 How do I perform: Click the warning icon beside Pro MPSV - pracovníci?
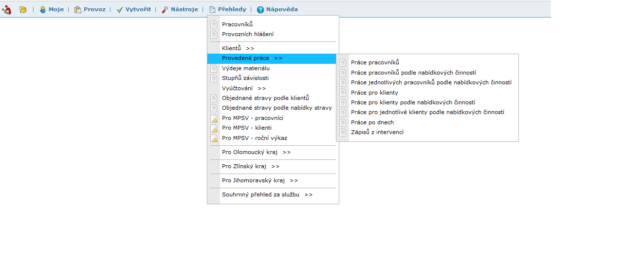[213, 118]
